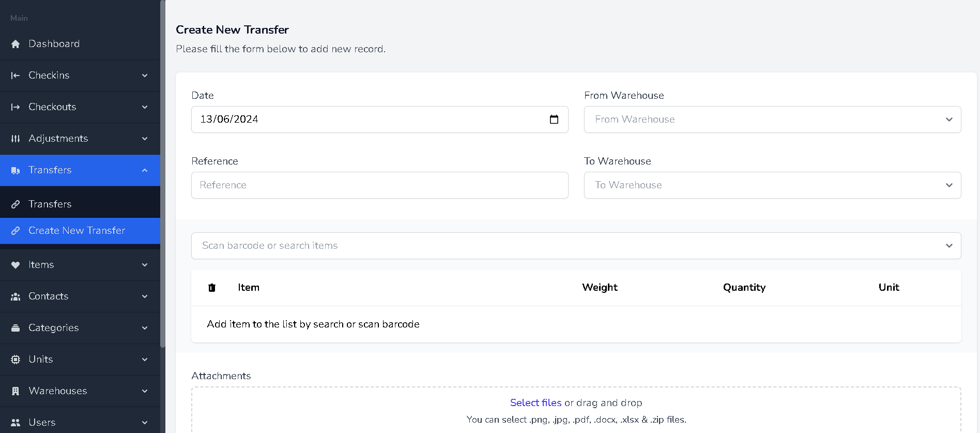This screenshot has width=980, height=433.
Task: Click the Warehouses building icon
Action: (16, 391)
